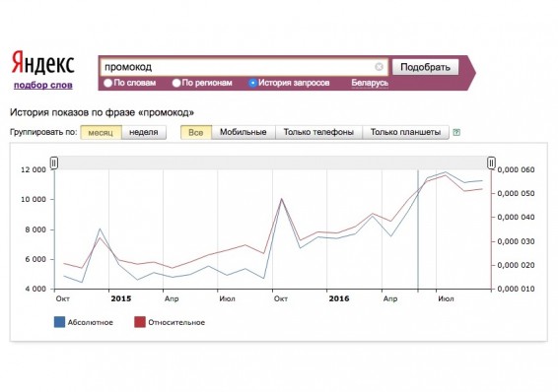Switch to Мобильные filter
The width and height of the screenshot is (558, 392).
[x=244, y=132]
